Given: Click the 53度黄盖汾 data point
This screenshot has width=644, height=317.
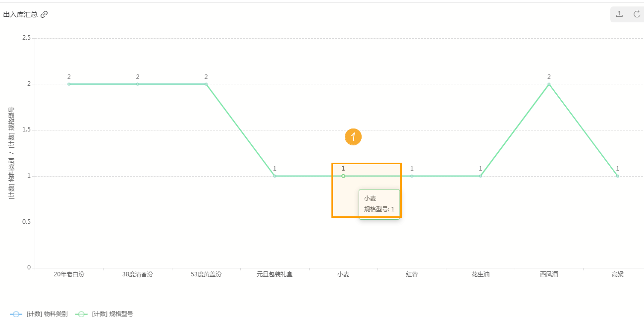Looking at the screenshot, I should click(206, 84).
